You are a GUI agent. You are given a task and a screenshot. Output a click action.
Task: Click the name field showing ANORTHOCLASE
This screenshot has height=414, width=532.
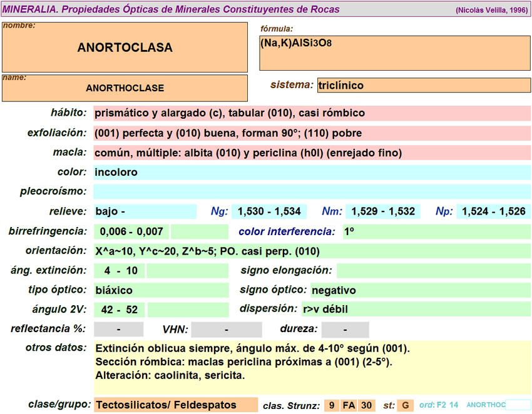[125, 88]
